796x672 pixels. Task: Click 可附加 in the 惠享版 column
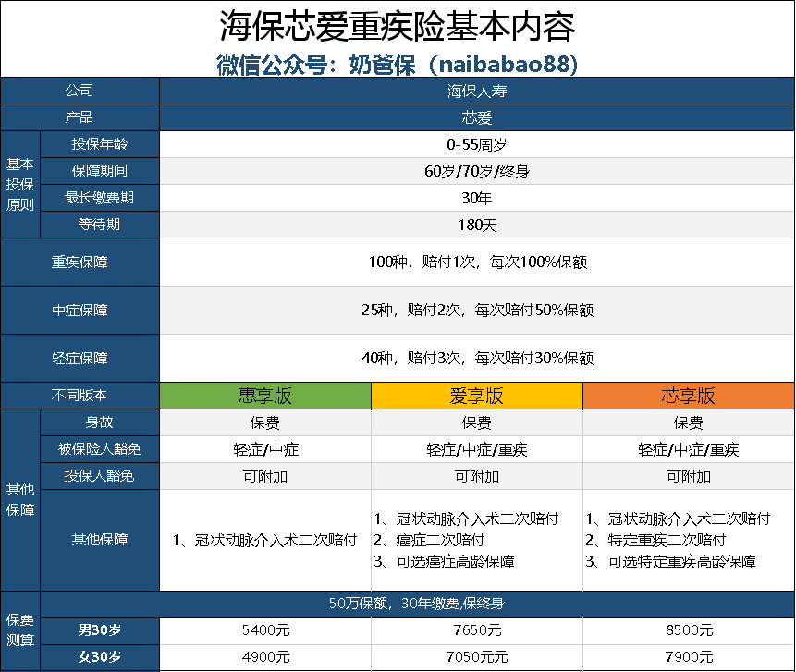coord(265,477)
